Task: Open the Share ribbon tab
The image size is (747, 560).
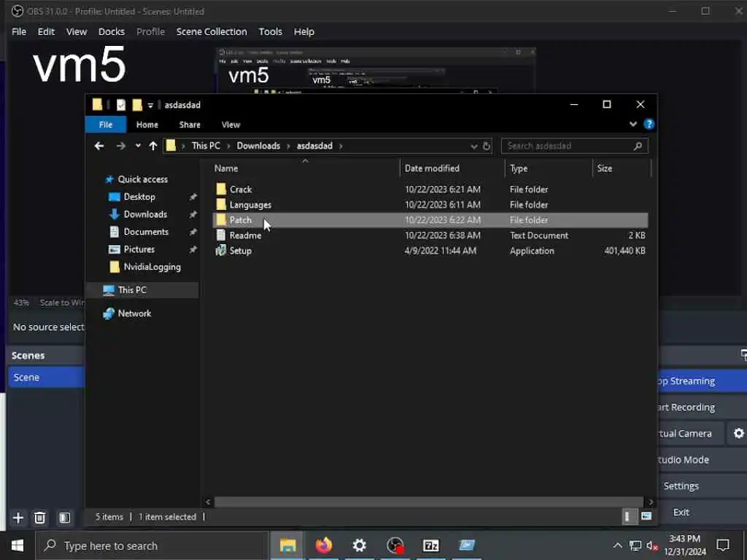Action: point(190,125)
